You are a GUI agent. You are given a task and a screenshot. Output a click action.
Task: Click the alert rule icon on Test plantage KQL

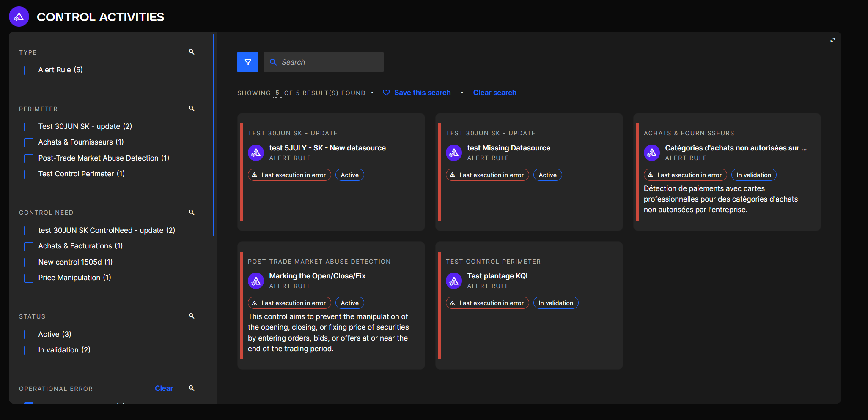454,281
